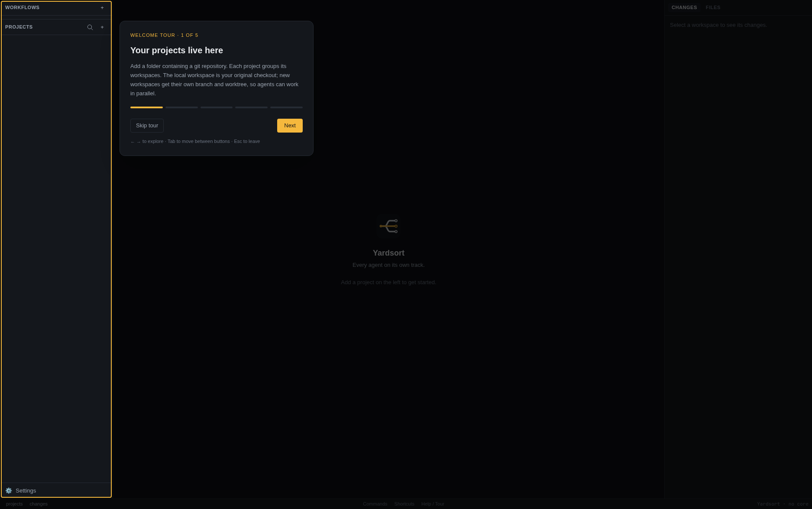
Task: Switch to the Changes tab
Action: [684, 8]
